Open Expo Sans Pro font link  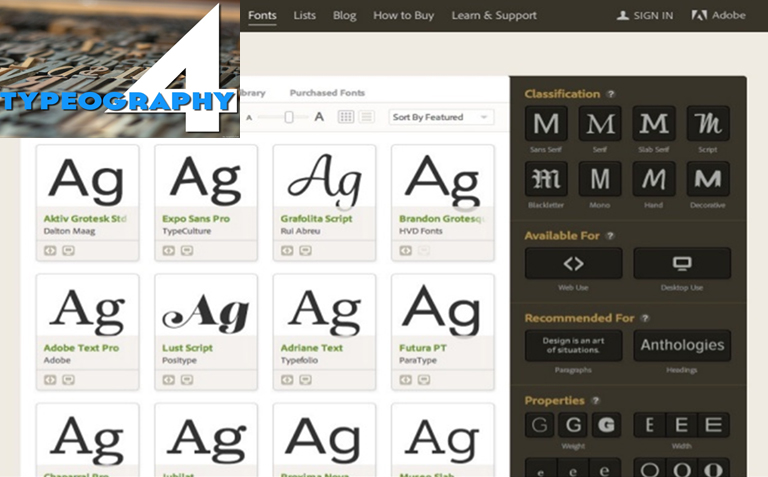pyautogui.click(x=196, y=218)
